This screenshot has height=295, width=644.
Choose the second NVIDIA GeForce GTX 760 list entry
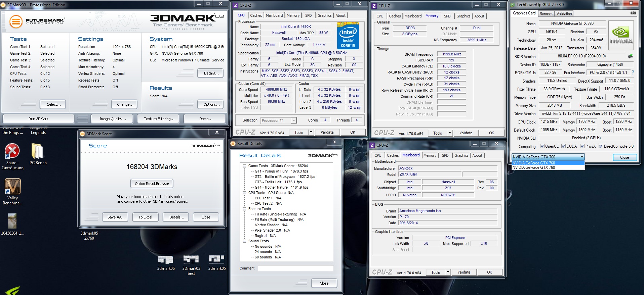pos(548,167)
